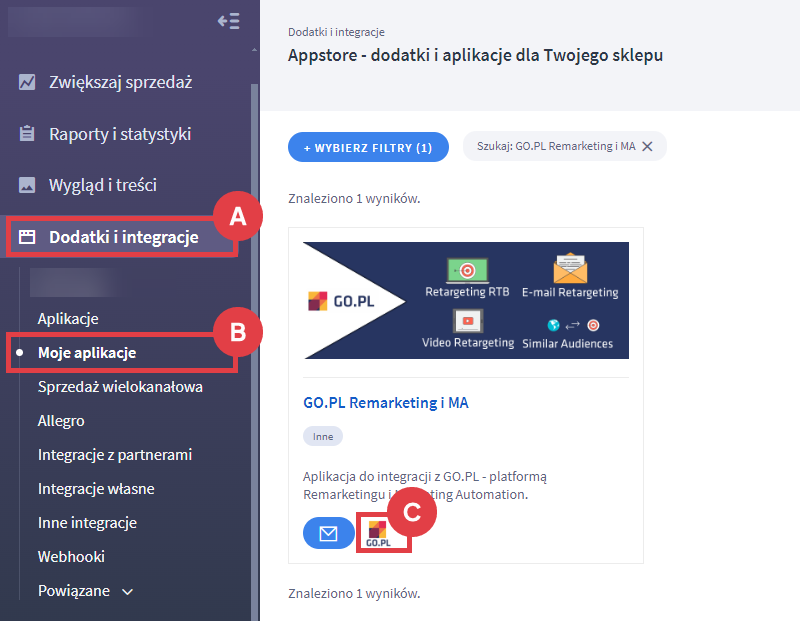The height and width of the screenshot is (621, 800).
Task: Open Integracje własne section
Action: pos(96,489)
